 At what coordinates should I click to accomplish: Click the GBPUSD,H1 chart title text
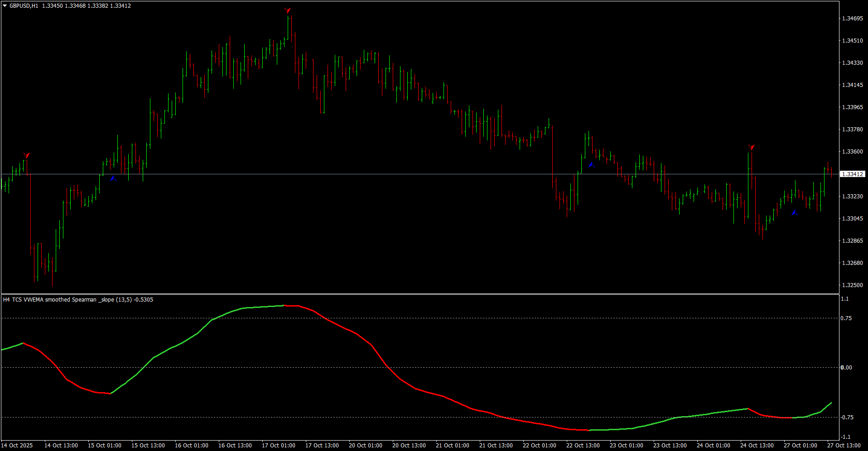tap(24, 6)
